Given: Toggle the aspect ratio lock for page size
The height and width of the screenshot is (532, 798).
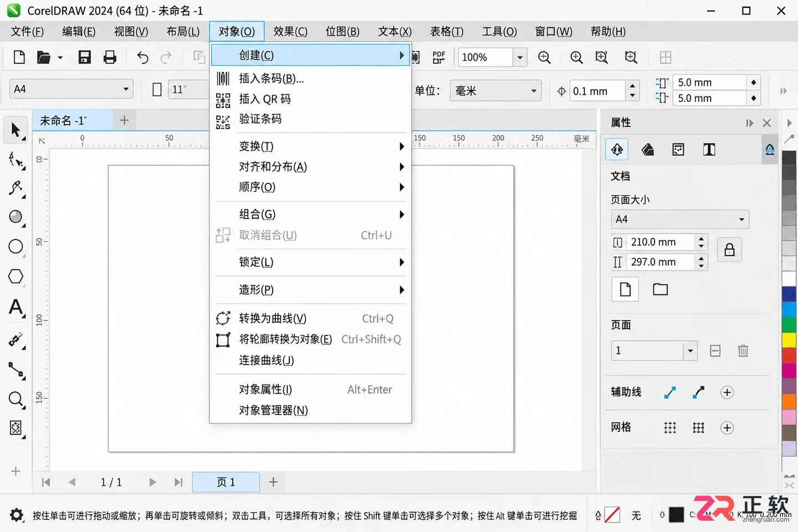Looking at the screenshot, I should click(729, 250).
